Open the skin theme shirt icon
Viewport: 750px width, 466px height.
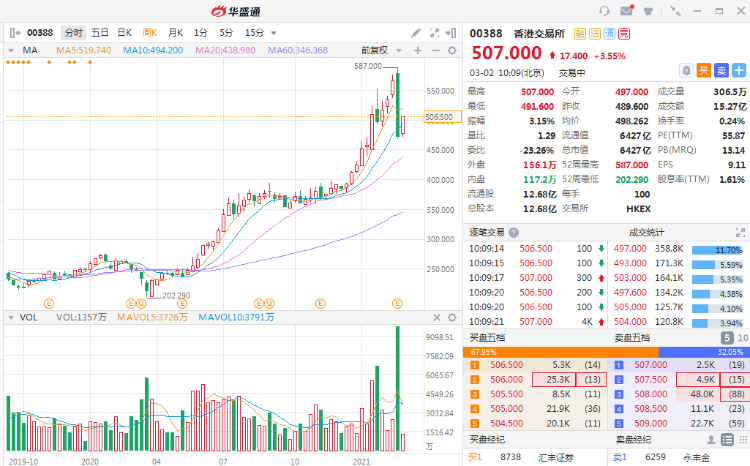point(648,11)
